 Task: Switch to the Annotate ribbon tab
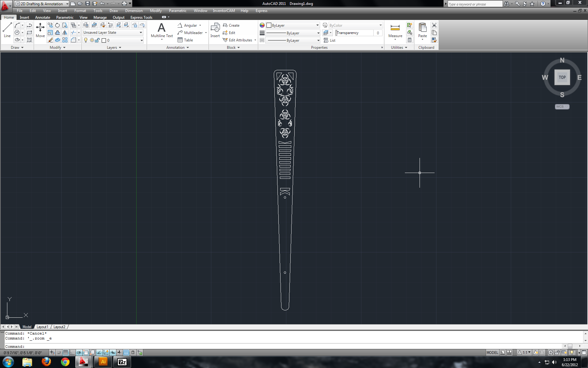click(43, 17)
